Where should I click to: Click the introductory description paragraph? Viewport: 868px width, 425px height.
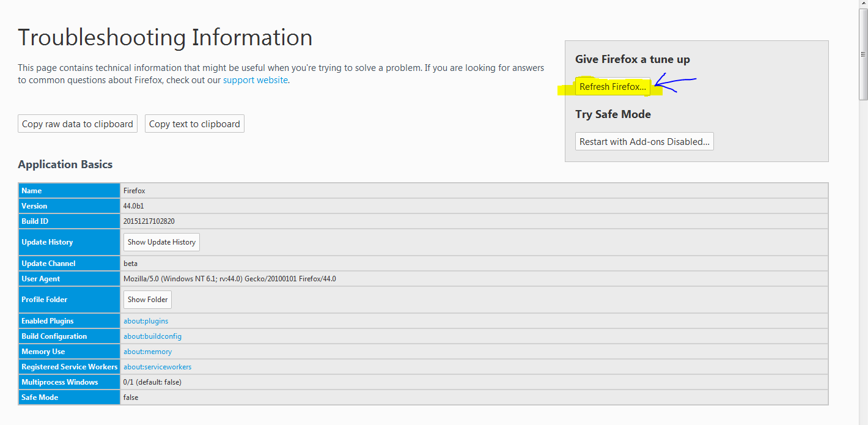point(281,74)
